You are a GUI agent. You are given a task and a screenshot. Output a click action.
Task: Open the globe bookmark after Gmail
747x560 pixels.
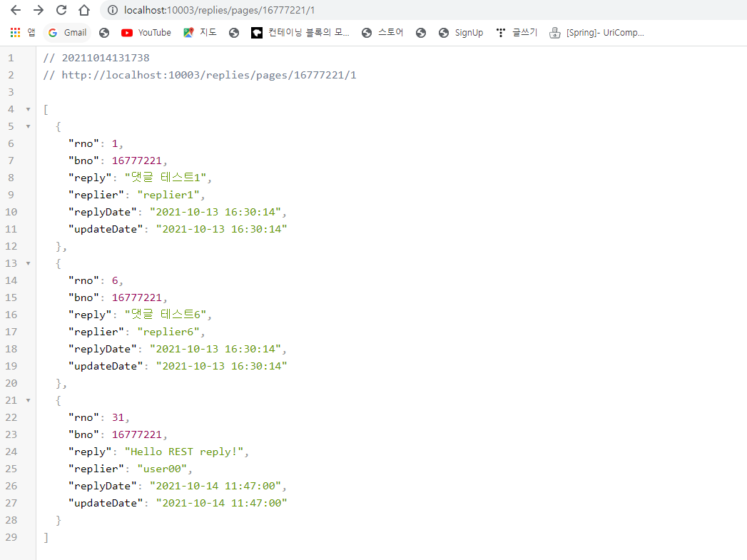[104, 32]
